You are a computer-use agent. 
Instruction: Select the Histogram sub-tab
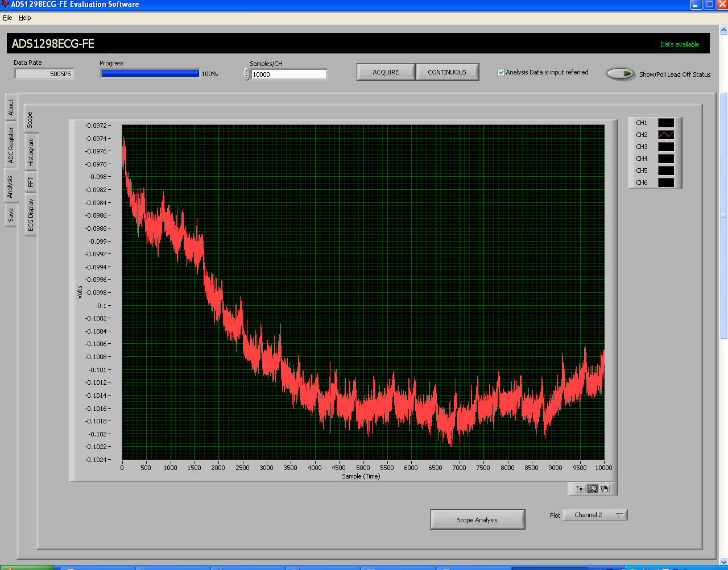31,152
